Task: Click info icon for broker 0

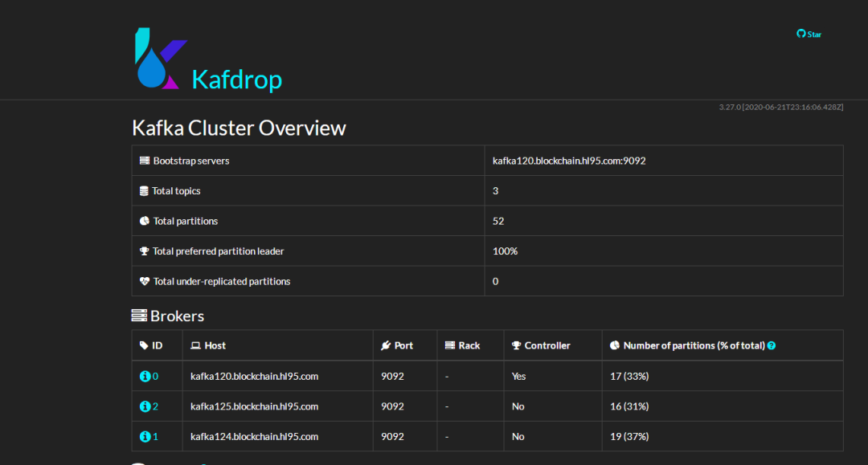Action: click(145, 377)
